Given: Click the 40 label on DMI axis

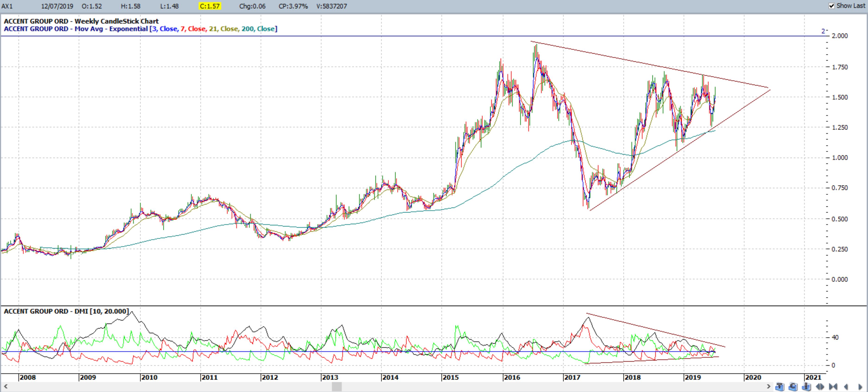Looking at the screenshot, I should tap(835, 337).
